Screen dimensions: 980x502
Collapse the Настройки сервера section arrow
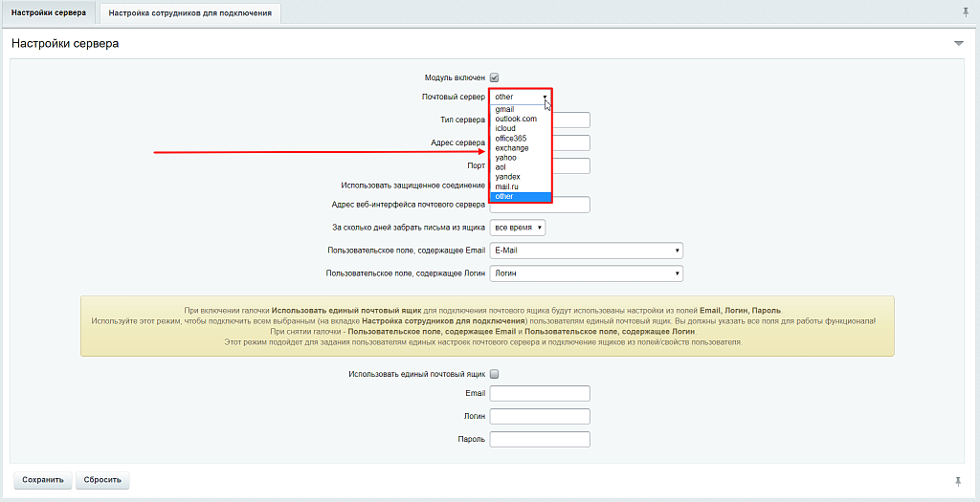(x=958, y=44)
